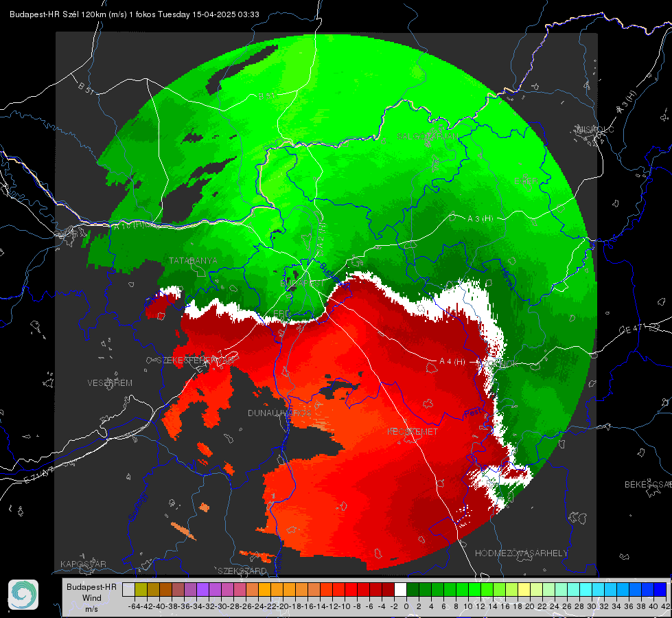This screenshot has width=672, height=618.
Task: Click the '20' legend value
Action: pyautogui.click(x=530, y=606)
